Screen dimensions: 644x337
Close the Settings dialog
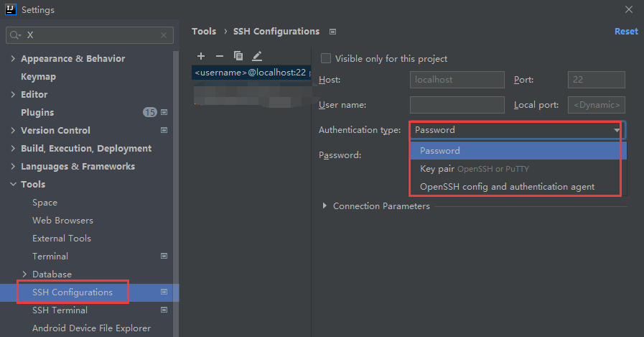tap(628, 9)
